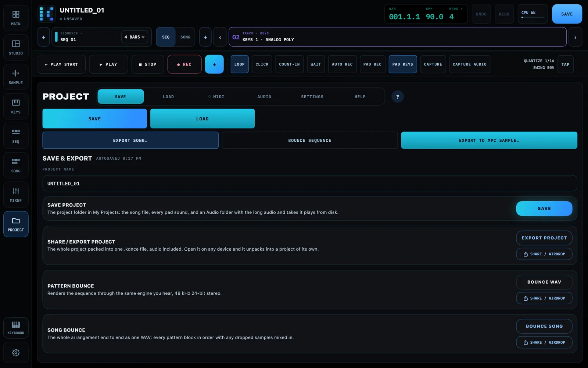Open the Studio view in sidebar

(x=16, y=47)
